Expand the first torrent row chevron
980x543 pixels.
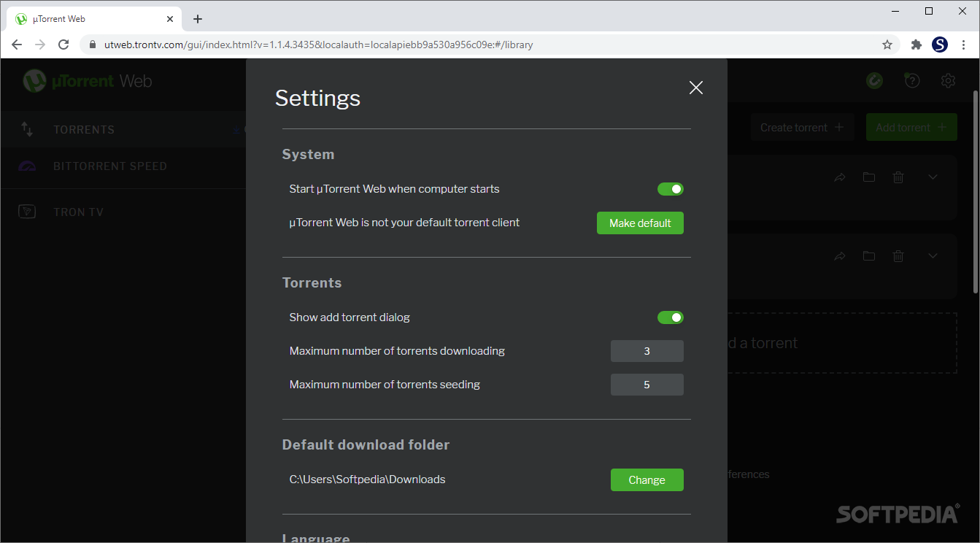[x=933, y=177]
